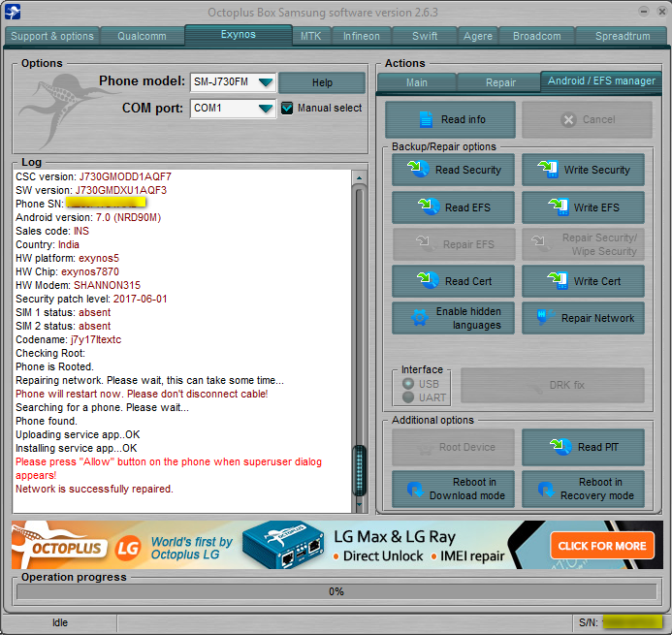Toggle the Manual select checkbox
The height and width of the screenshot is (635, 672).
pos(287,108)
